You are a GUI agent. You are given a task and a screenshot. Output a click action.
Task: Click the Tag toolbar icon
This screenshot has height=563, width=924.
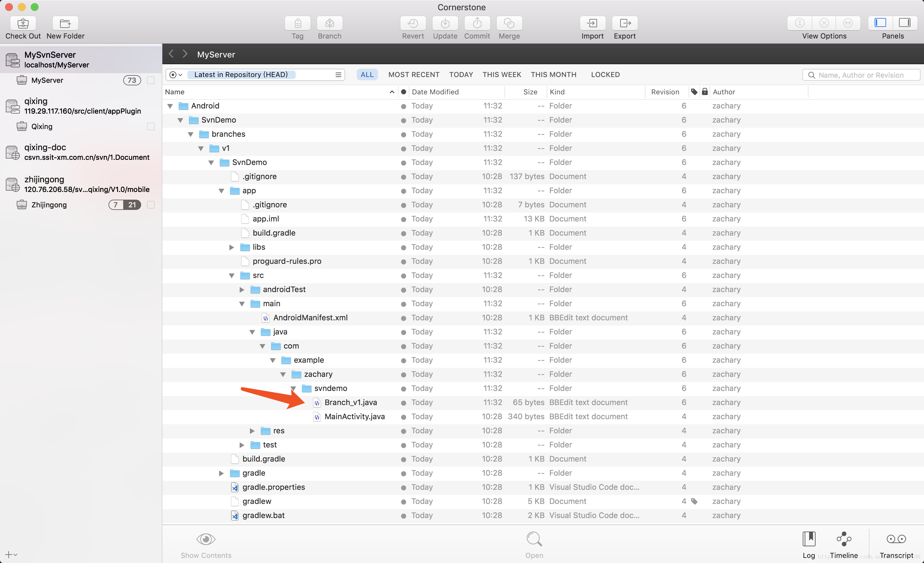(x=297, y=23)
